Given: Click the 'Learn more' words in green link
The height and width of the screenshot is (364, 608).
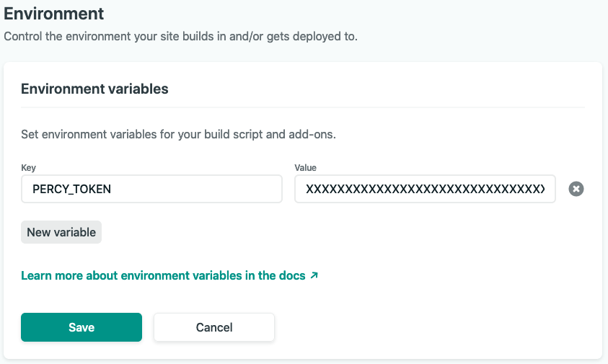Looking at the screenshot, I should coord(52,275).
